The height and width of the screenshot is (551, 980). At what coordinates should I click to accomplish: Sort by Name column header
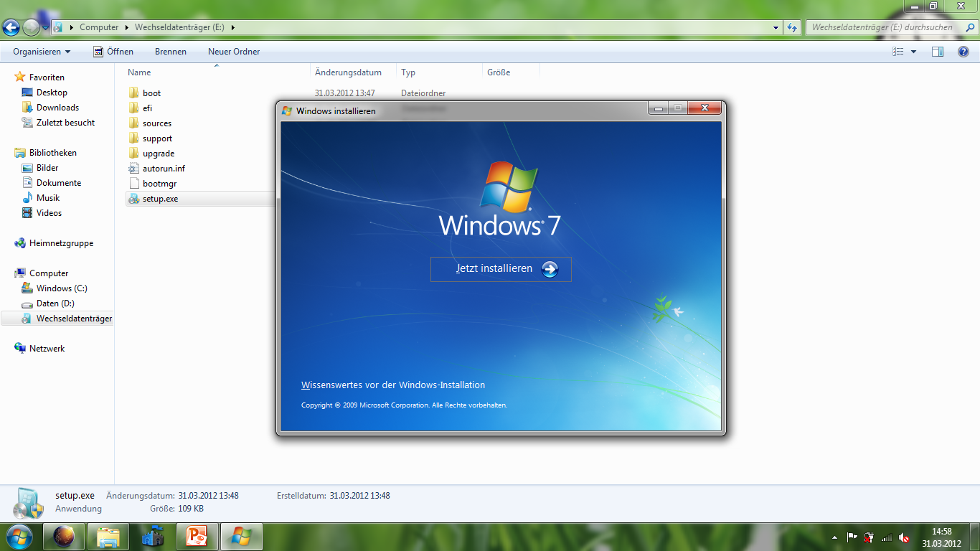pyautogui.click(x=217, y=72)
